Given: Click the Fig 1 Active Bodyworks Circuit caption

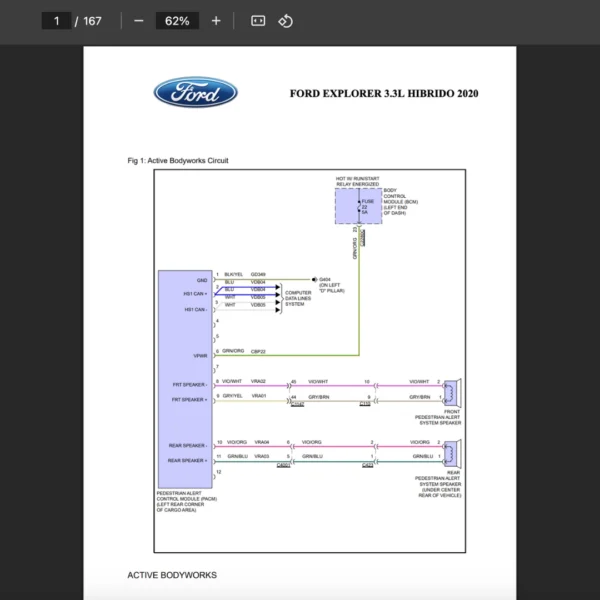Looking at the screenshot, I should 177,160.
